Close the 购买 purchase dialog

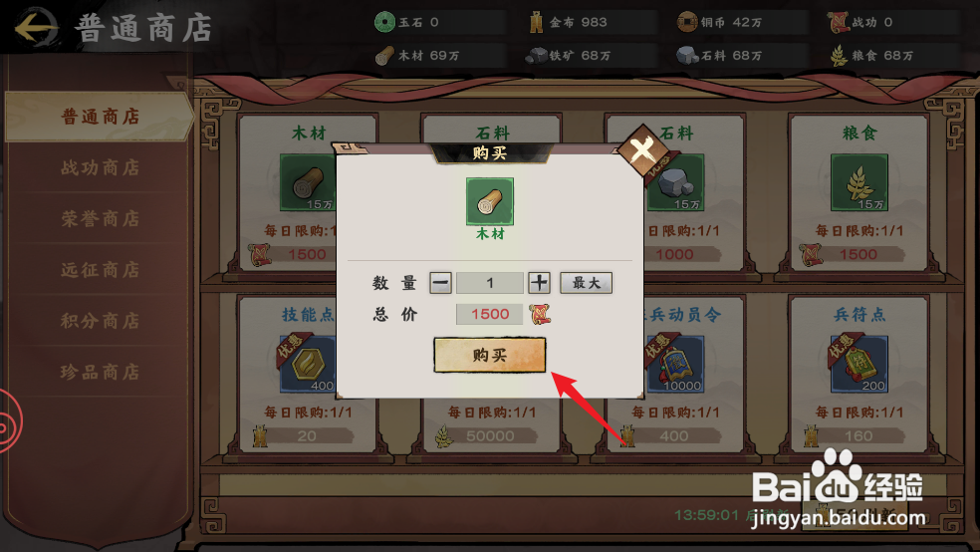point(641,150)
